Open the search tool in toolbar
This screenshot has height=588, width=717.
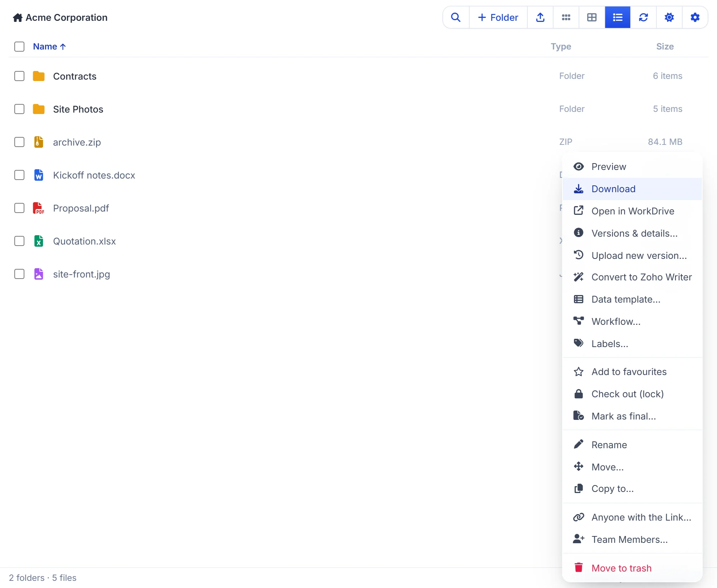tap(456, 17)
